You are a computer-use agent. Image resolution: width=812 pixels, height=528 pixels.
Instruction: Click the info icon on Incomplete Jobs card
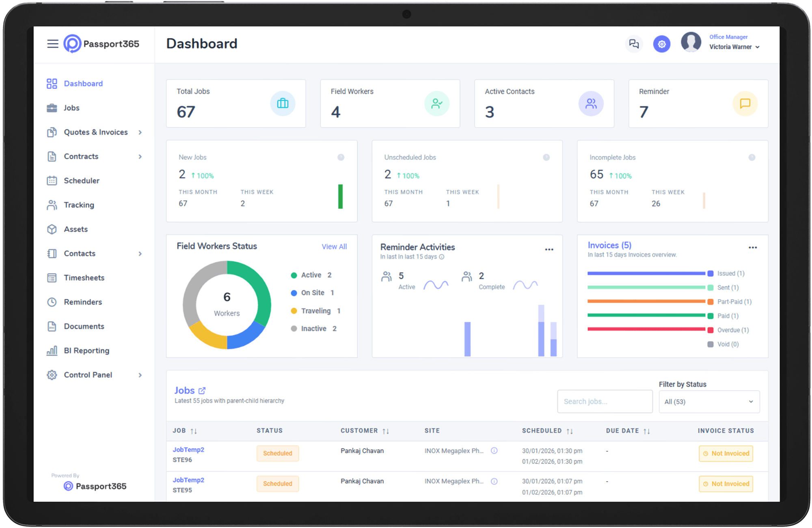[752, 157]
